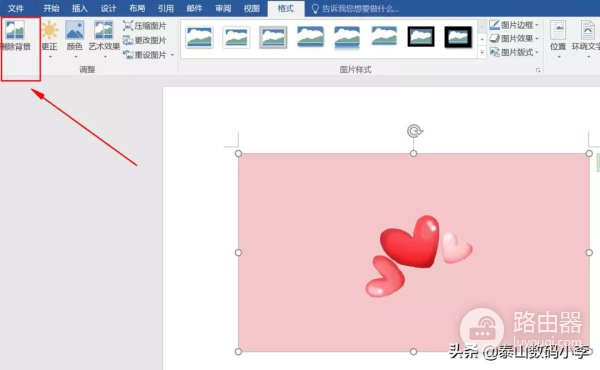Open the Color (颜色) picture icon

click(x=75, y=30)
